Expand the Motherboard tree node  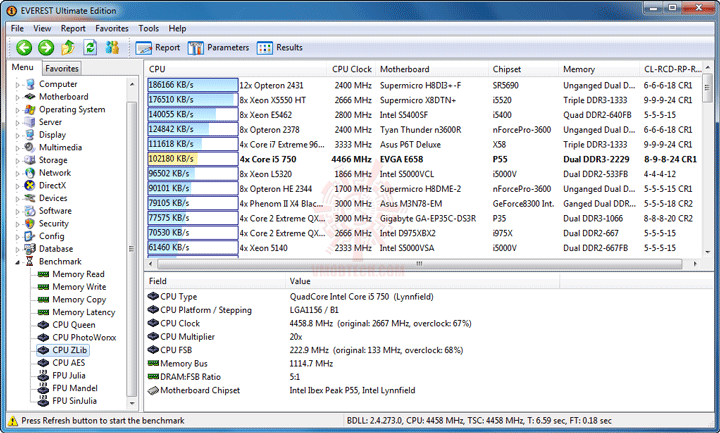point(17,97)
